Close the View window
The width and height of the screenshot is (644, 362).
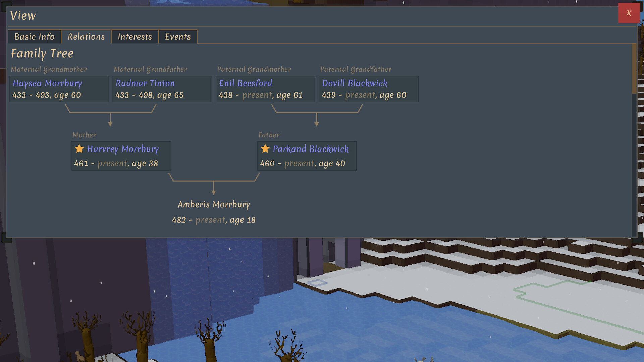(629, 13)
